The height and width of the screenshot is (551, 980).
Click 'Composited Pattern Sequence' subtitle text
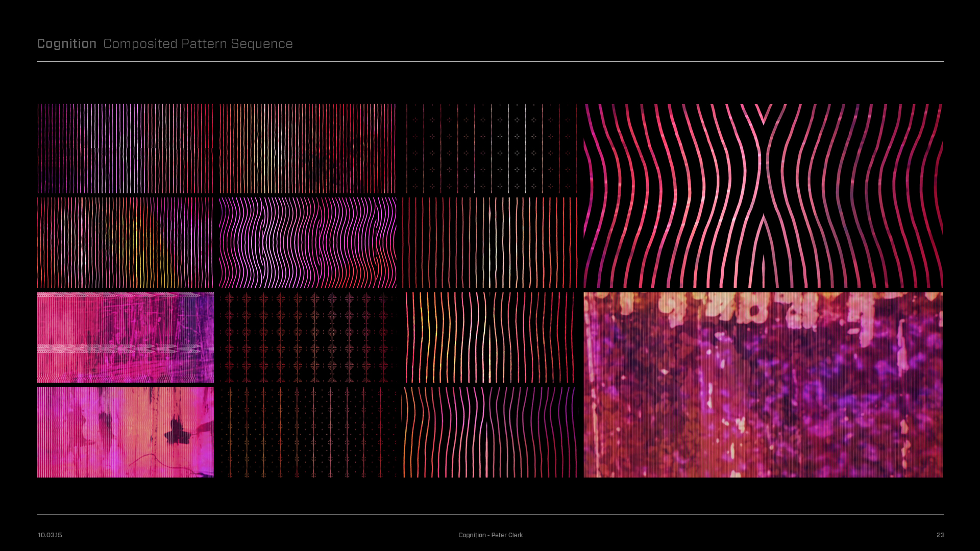[x=198, y=44]
